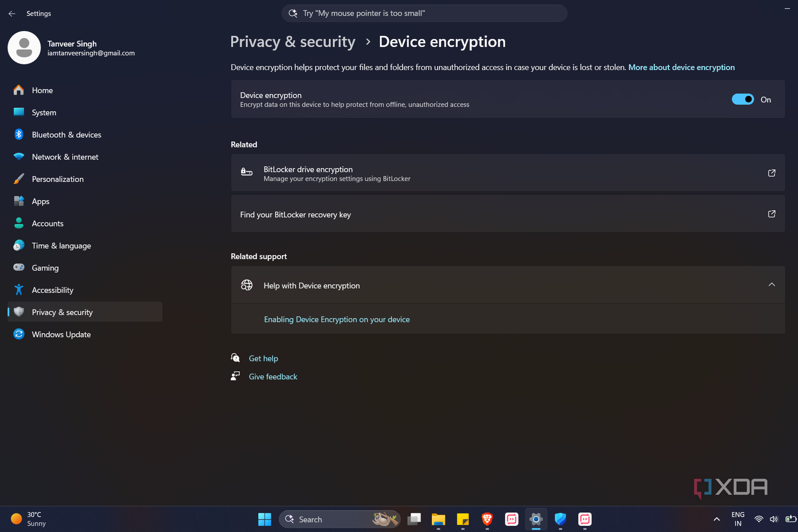Open Accounts settings
This screenshot has height=532, width=798.
point(85,224)
